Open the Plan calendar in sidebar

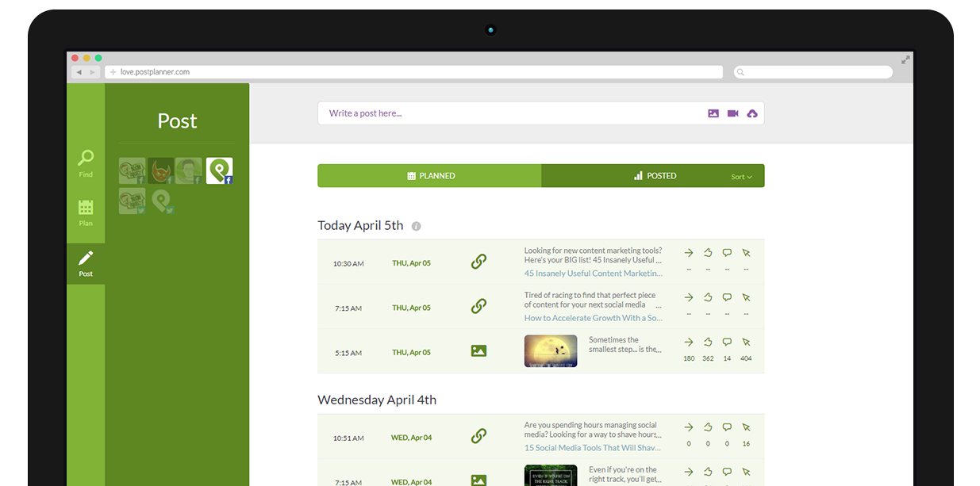point(86,212)
